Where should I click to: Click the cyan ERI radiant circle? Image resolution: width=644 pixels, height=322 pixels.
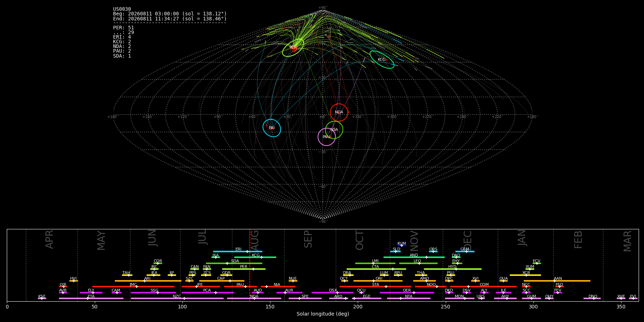(272, 128)
